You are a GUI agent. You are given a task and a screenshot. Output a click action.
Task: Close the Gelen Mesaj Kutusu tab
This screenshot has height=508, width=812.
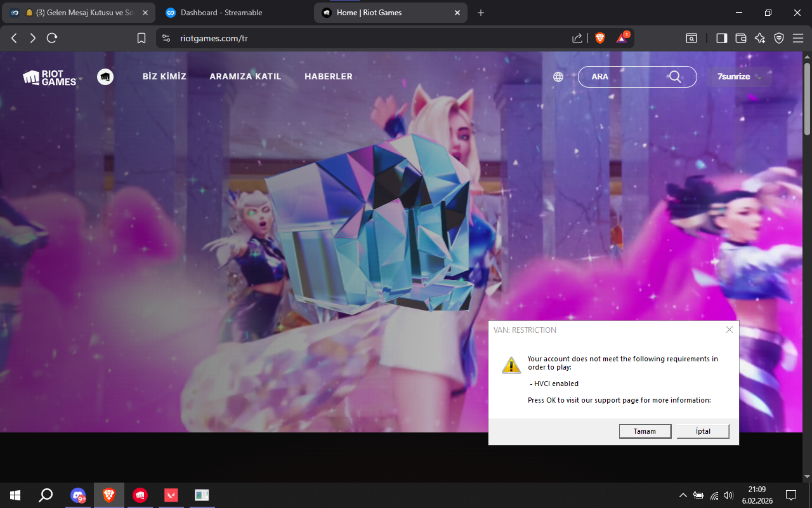coord(145,13)
